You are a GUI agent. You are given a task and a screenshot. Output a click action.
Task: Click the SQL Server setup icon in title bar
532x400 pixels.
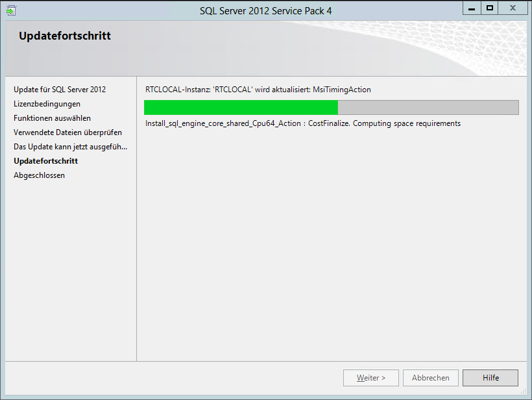click(x=11, y=10)
